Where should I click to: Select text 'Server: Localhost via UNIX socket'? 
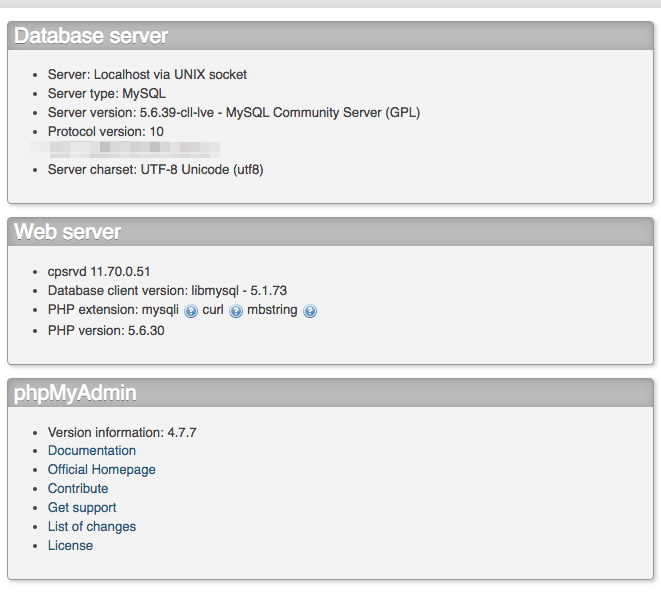147,74
